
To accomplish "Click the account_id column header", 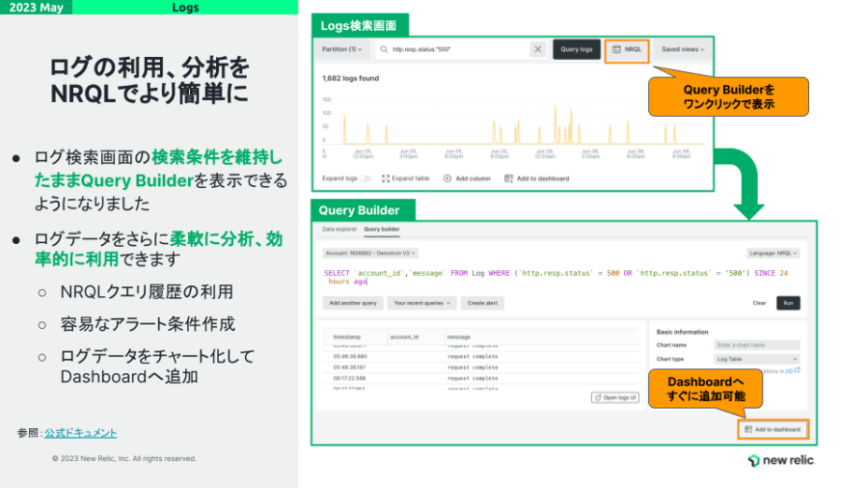I will (404, 337).
